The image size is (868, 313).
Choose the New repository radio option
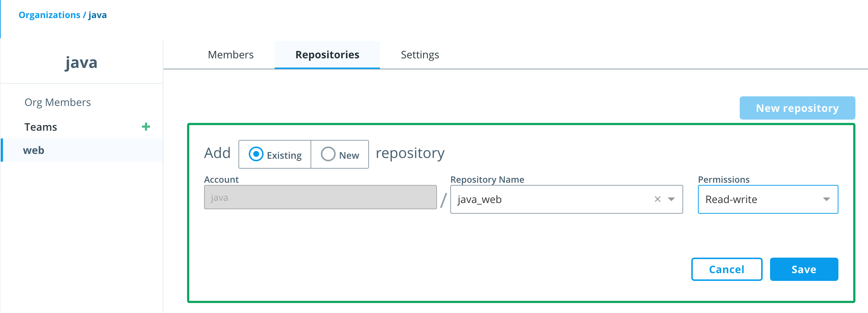point(328,154)
